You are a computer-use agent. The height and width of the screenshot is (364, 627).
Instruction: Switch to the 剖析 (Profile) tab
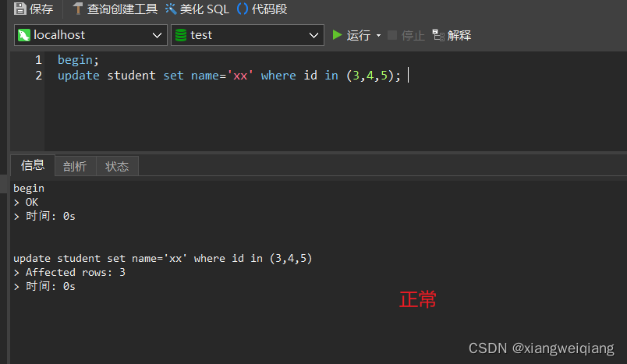[x=75, y=166]
